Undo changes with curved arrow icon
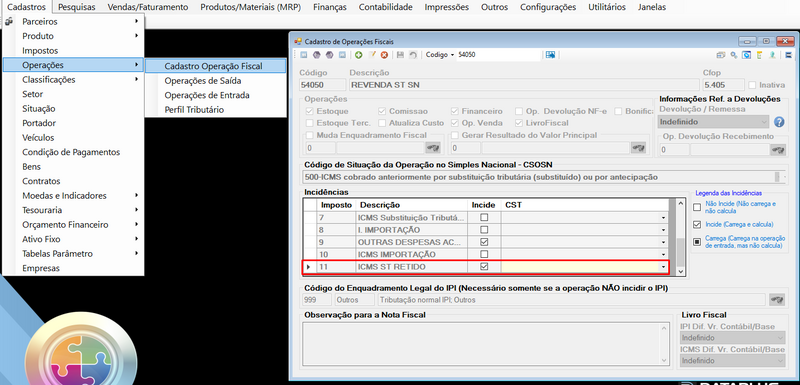This screenshot has height=385, width=800. [413, 55]
